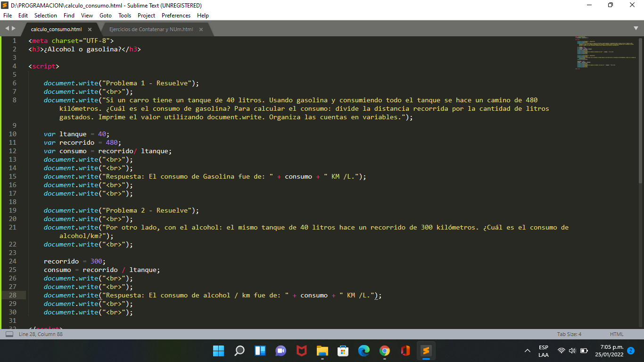Open the notification center badge showing 2
The height and width of the screenshot is (362, 644).
click(631, 351)
